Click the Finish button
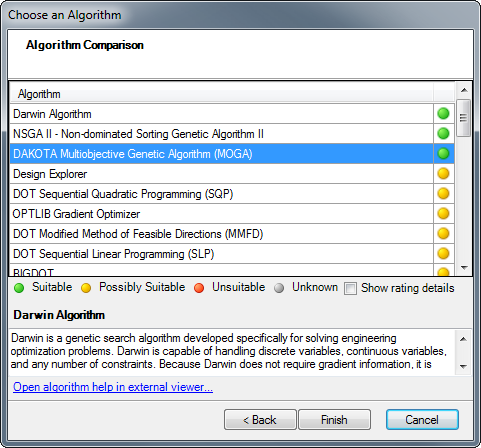This screenshot has height=448, width=481. click(x=334, y=420)
